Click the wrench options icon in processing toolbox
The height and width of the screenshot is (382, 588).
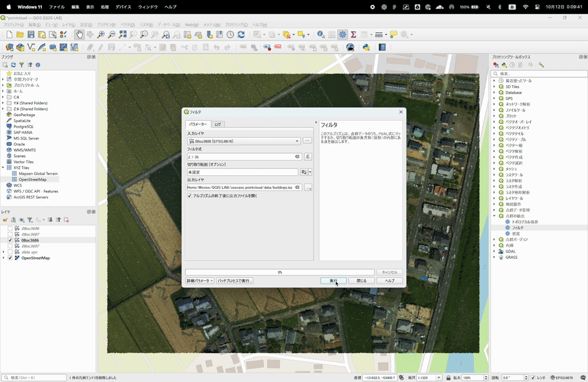pos(541,65)
